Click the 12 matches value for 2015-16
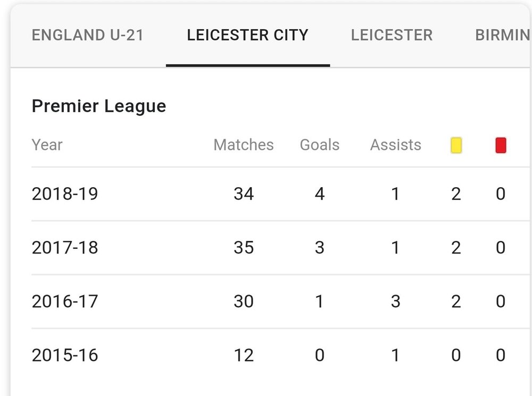Image resolution: width=532 pixels, height=396 pixels. [244, 355]
